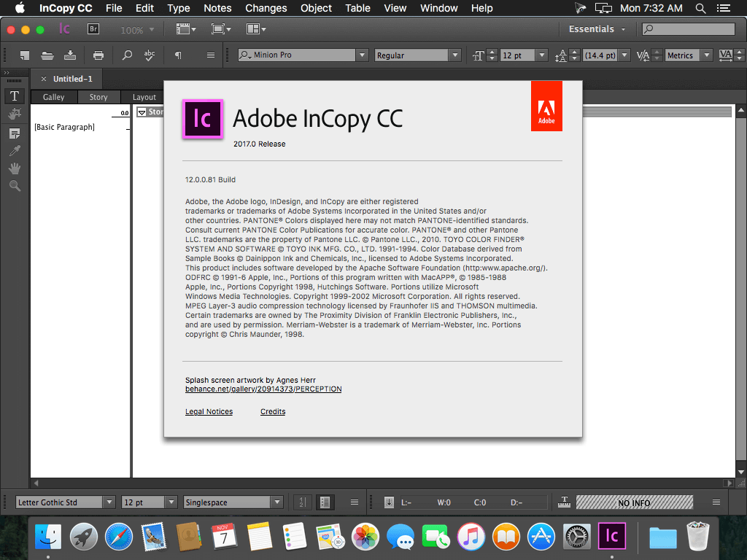747x560 pixels.
Task: Click the copyfit T ruler icon
Action: coord(564,502)
